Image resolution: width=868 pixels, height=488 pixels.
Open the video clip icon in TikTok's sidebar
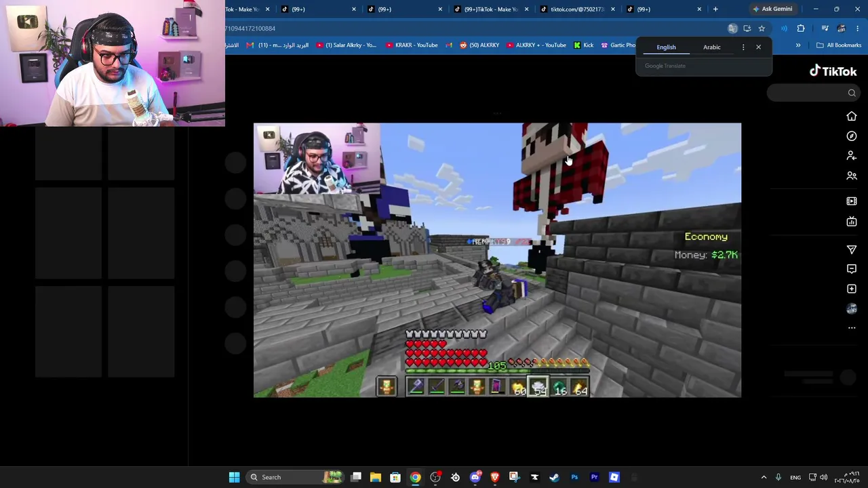[x=852, y=201]
